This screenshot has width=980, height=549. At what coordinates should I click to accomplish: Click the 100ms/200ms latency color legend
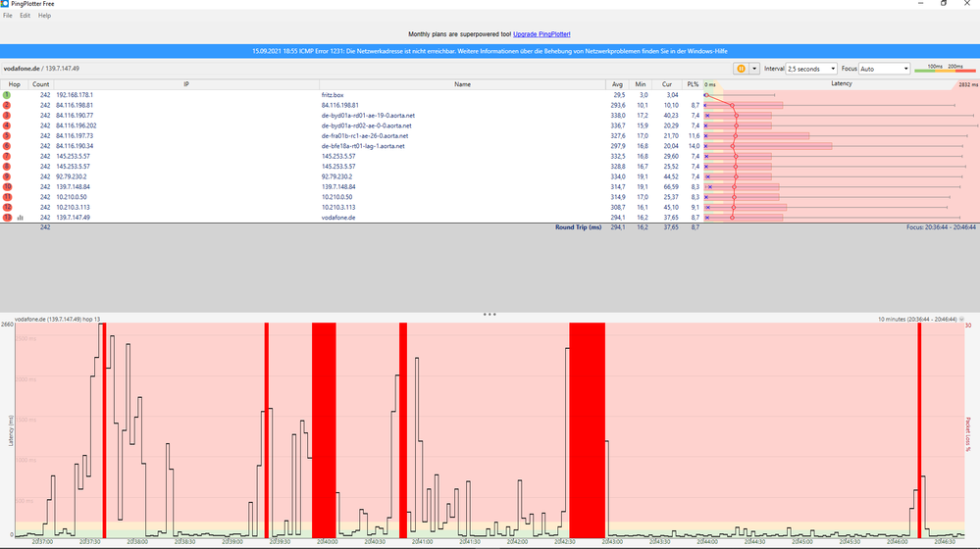tap(945, 68)
